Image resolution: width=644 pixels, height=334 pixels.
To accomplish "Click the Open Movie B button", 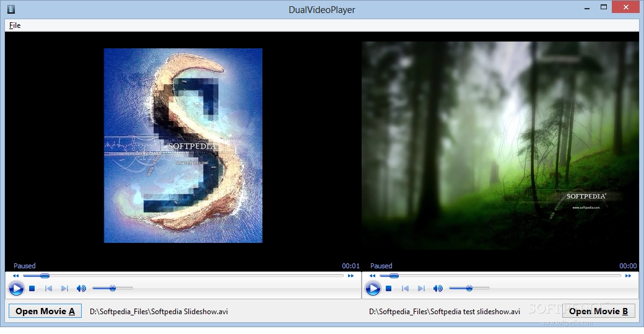I will [x=598, y=311].
